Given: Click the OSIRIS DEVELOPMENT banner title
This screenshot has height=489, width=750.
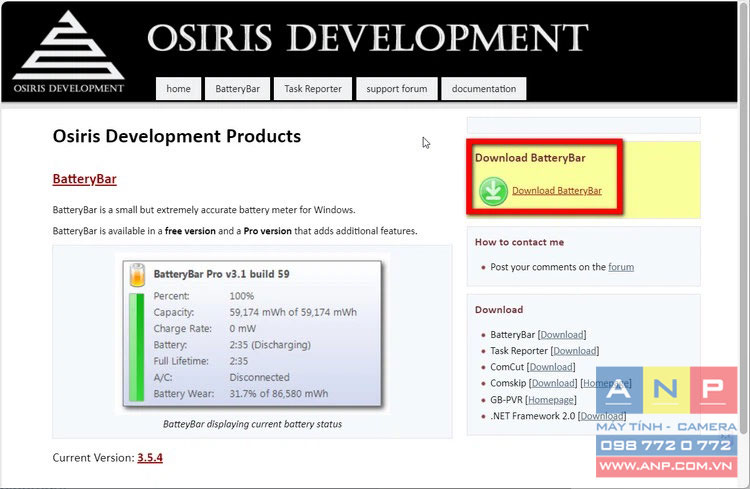Looking at the screenshot, I should pos(368,37).
